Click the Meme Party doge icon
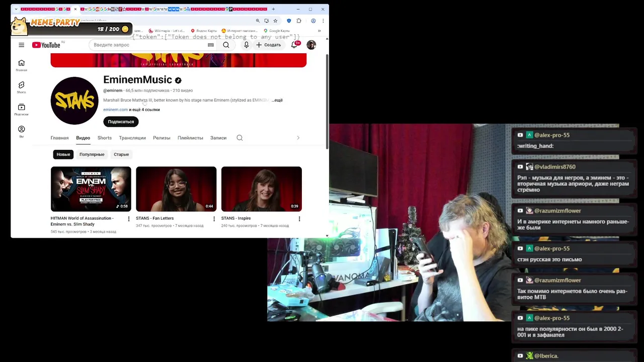This screenshot has width=644, height=362. coord(19,26)
